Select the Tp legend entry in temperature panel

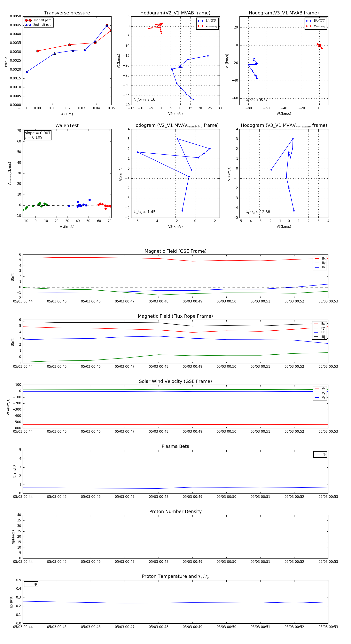pyautogui.click(x=31, y=584)
